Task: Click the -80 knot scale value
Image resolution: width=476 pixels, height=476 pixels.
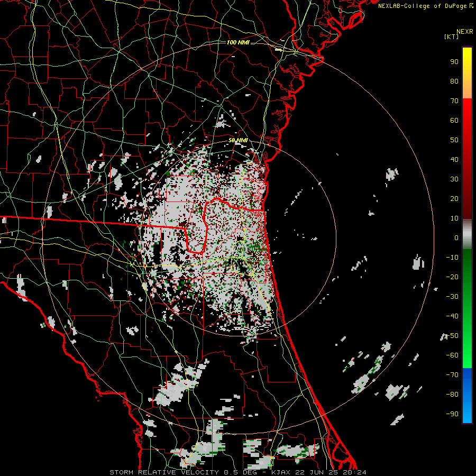Action: point(452,395)
